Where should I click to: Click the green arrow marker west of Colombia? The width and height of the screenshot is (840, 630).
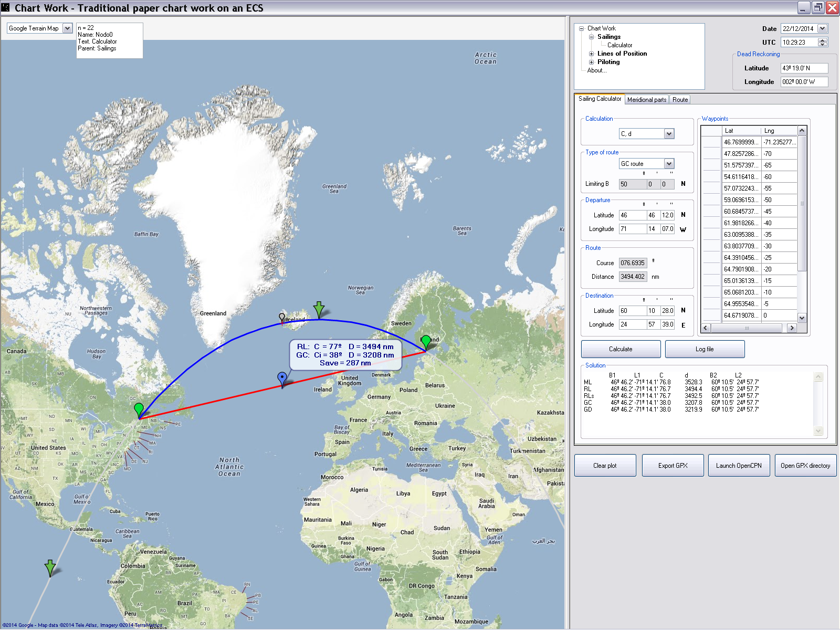(x=50, y=568)
